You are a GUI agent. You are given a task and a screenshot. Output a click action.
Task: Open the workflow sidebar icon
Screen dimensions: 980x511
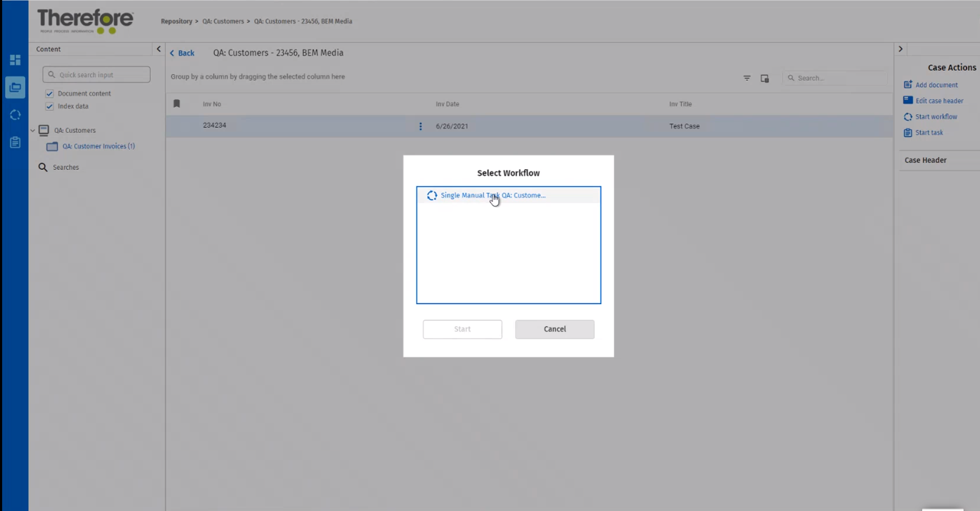15,115
